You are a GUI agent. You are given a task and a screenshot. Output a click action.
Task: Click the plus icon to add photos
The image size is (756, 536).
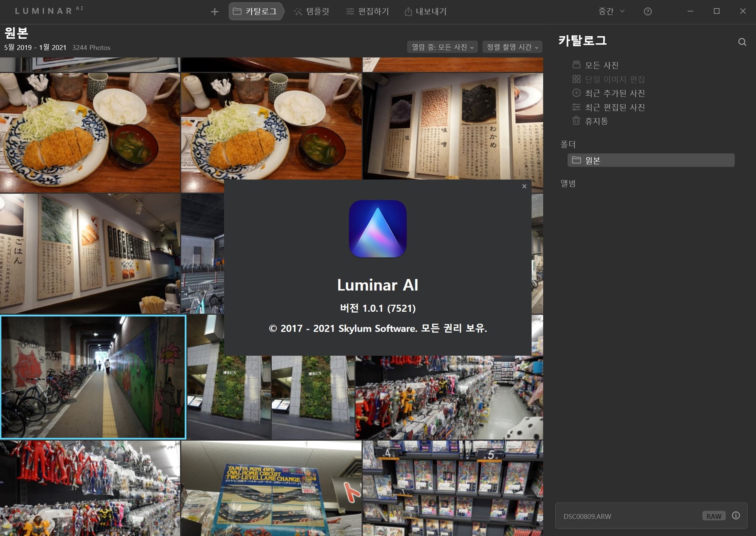point(215,12)
